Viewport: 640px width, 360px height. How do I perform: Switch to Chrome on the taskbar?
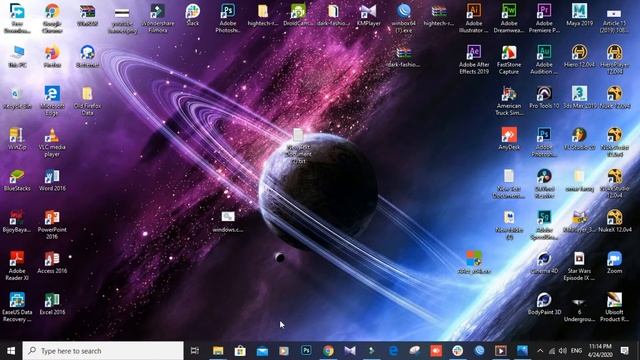coord(328,351)
